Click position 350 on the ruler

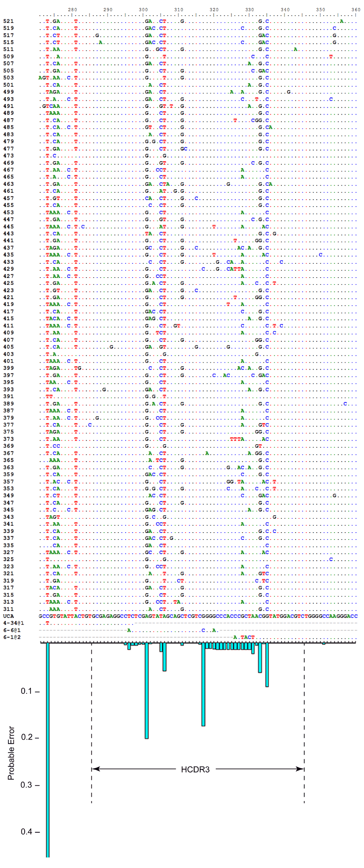321,9
